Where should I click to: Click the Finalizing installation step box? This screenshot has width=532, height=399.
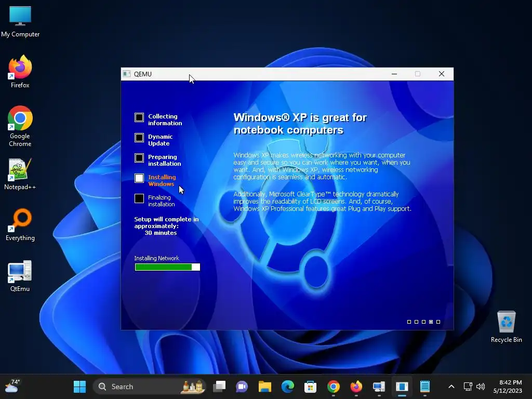pos(139,198)
